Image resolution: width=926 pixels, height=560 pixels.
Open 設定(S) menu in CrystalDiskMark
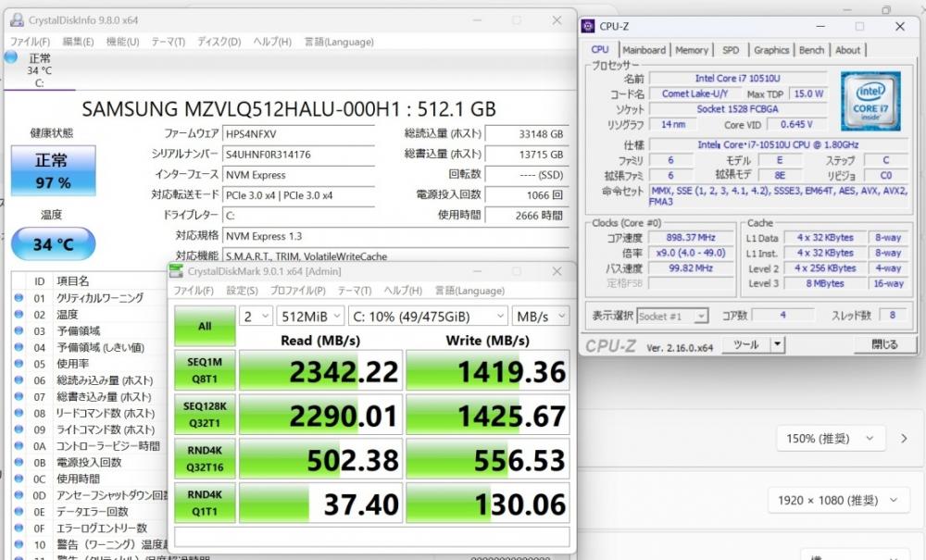pyautogui.click(x=242, y=291)
